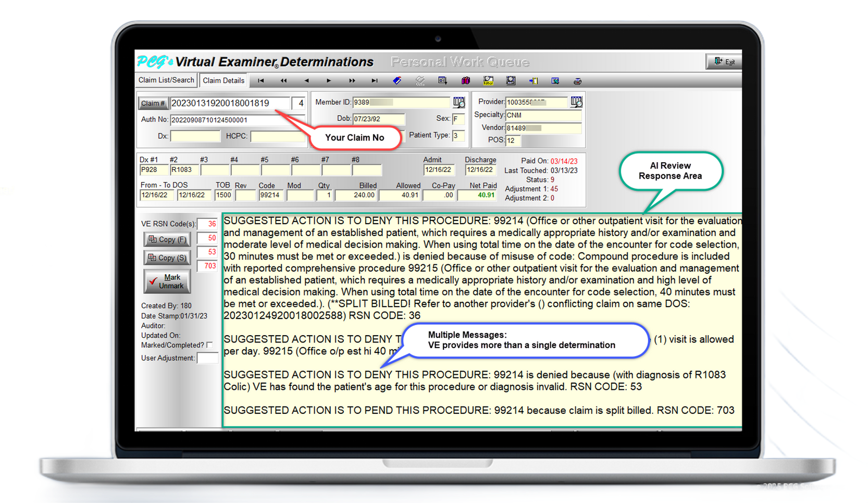The image size is (868, 503).
Task: Click the grayed Date toolbar icon
Action: [x=420, y=80]
